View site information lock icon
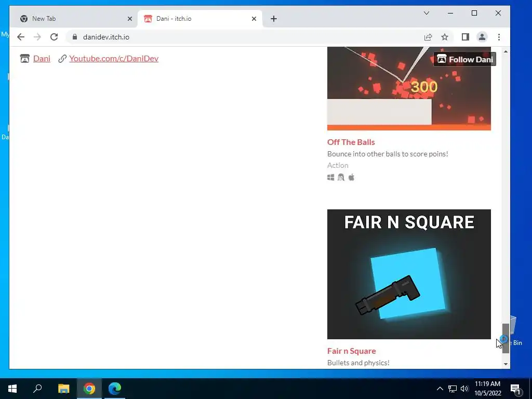Screen dimensions: 532x399 [75, 37]
